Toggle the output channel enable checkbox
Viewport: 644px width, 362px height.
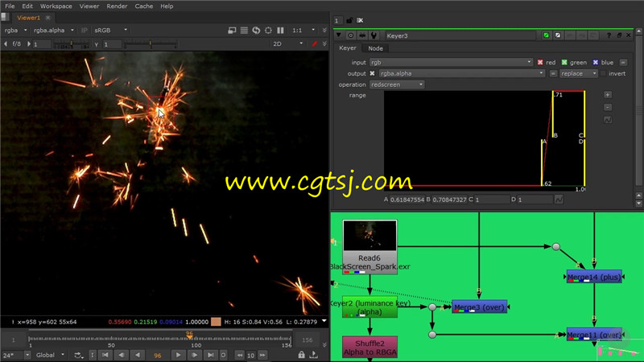coord(372,73)
